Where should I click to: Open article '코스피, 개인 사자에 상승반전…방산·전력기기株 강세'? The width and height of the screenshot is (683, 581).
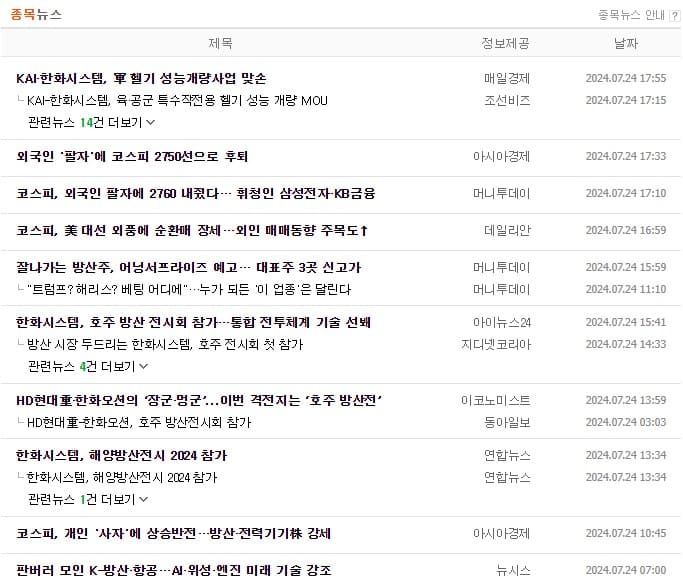point(173,534)
